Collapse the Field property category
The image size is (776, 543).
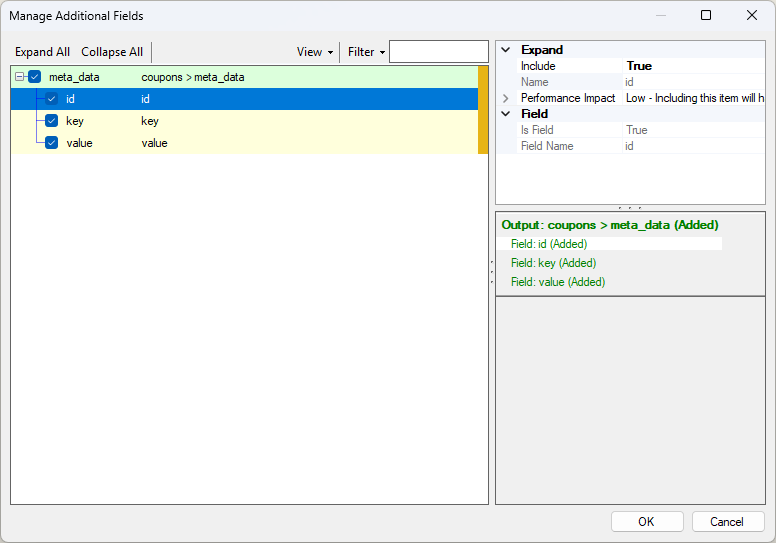506,113
